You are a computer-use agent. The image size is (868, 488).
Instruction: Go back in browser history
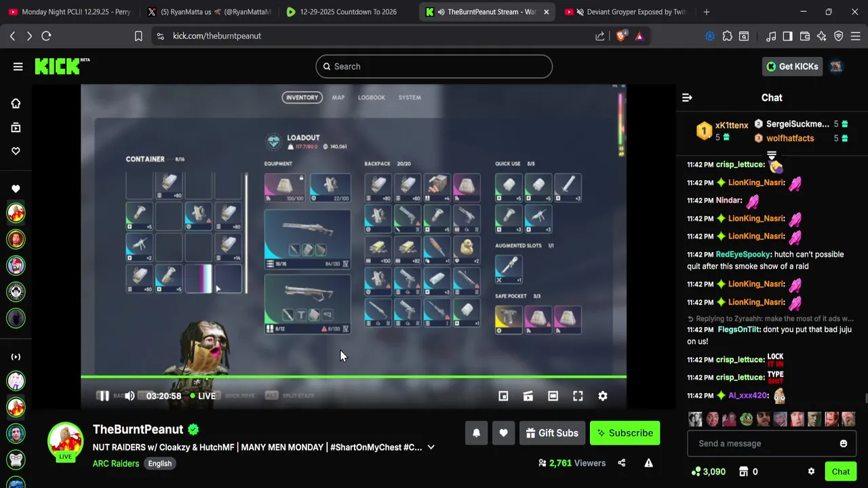[x=12, y=36]
